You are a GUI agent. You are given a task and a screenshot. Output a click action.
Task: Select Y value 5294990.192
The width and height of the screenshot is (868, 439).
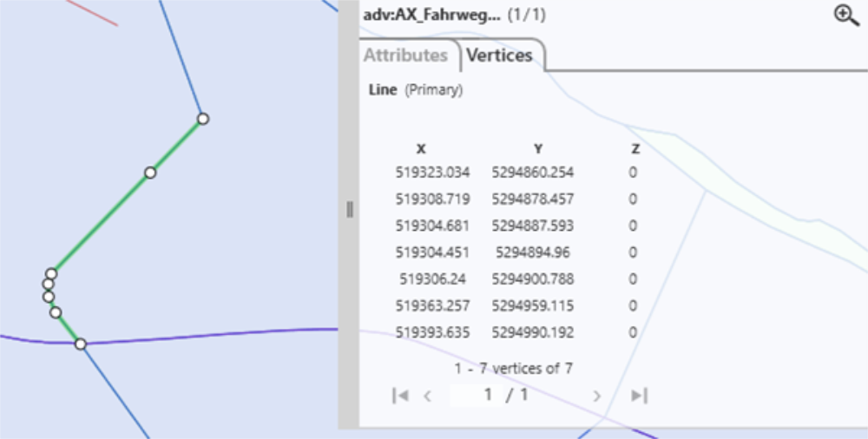[x=533, y=332]
